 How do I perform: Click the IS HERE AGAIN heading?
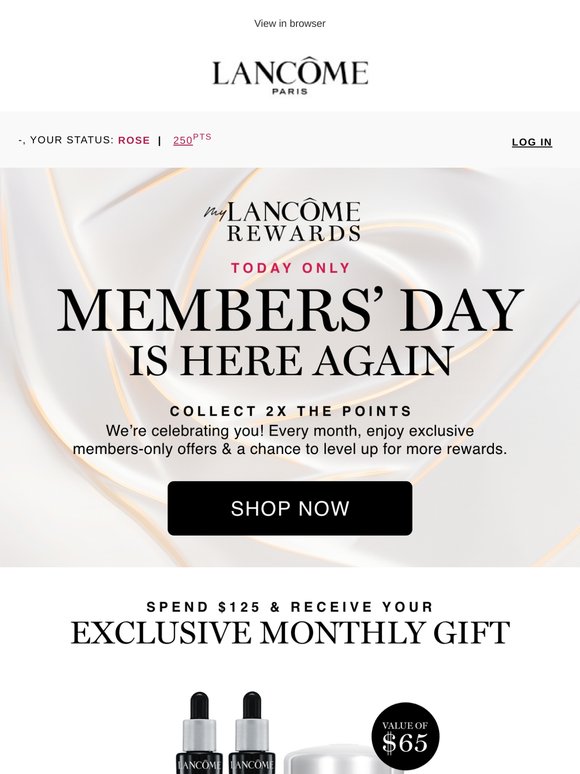pyautogui.click(x=290, y=360)
